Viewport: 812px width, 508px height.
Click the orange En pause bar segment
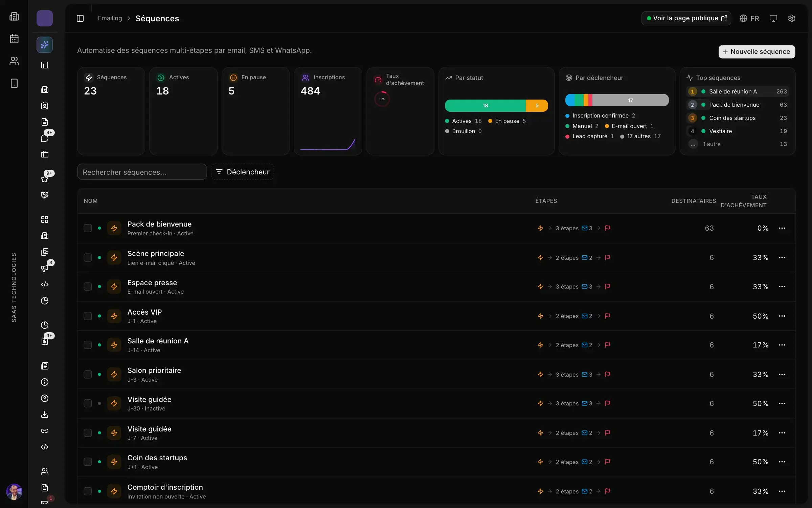(537, 106)
